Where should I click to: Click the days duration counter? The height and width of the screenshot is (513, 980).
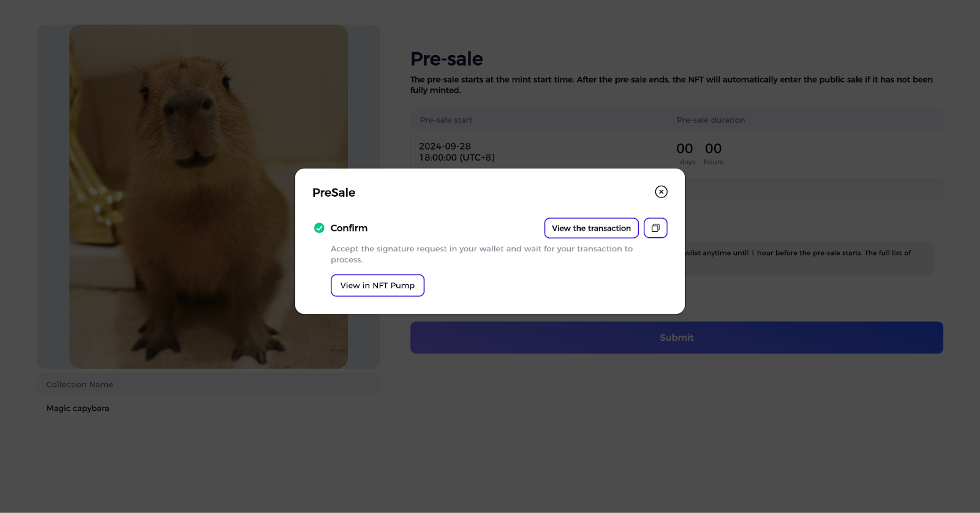click(685, 153)
